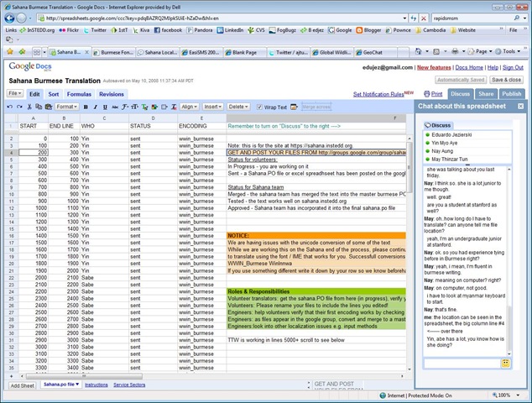Click Add to Favorites icon
This screenshot has height=403, width=532.
[22, 51]
